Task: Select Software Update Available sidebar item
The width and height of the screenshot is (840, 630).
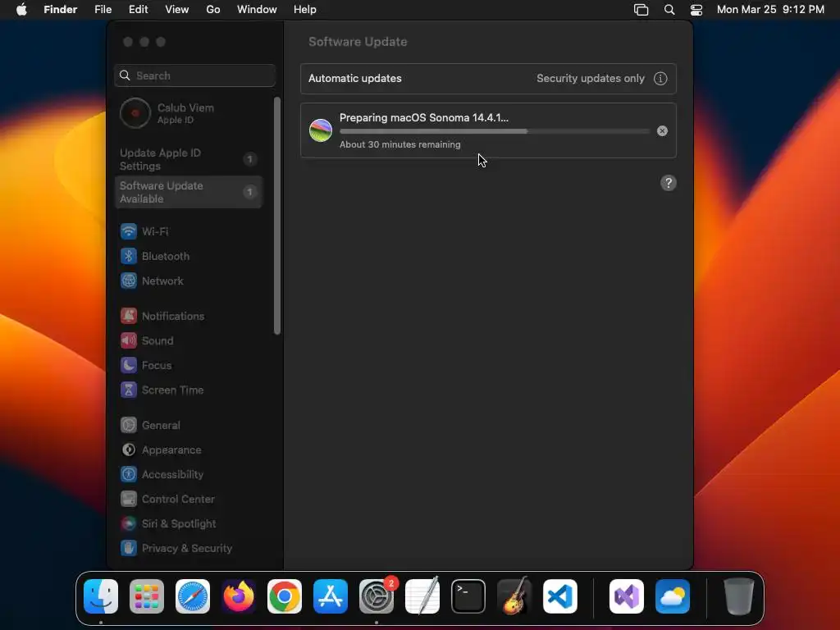Action: point(189,192)
